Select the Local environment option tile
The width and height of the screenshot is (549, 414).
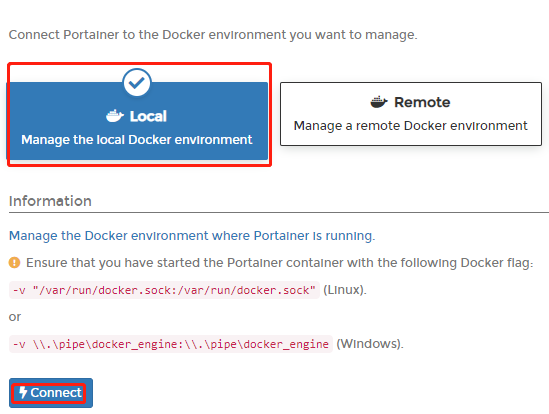point(137,120)
